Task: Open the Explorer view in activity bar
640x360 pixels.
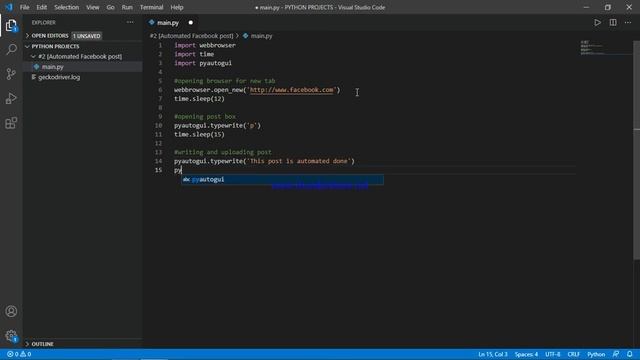Action: 11,26
